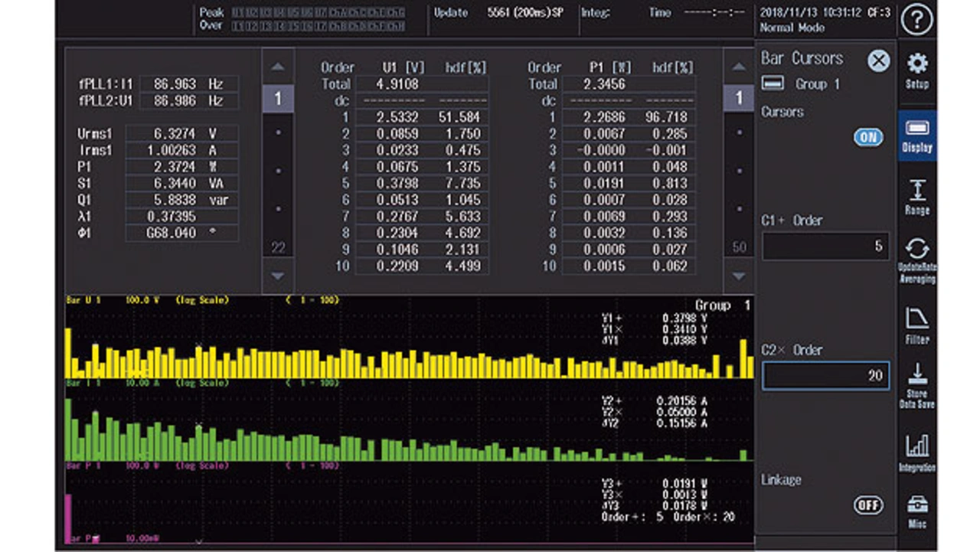
Task: Open the Setup gear menu
Action: [x=916, y=71]
